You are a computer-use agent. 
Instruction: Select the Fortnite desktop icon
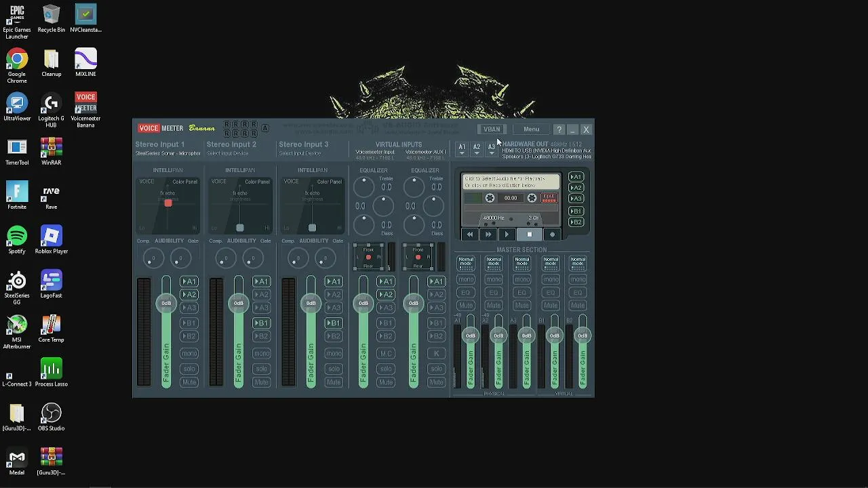pyautogui.click(x=17, y=196)
